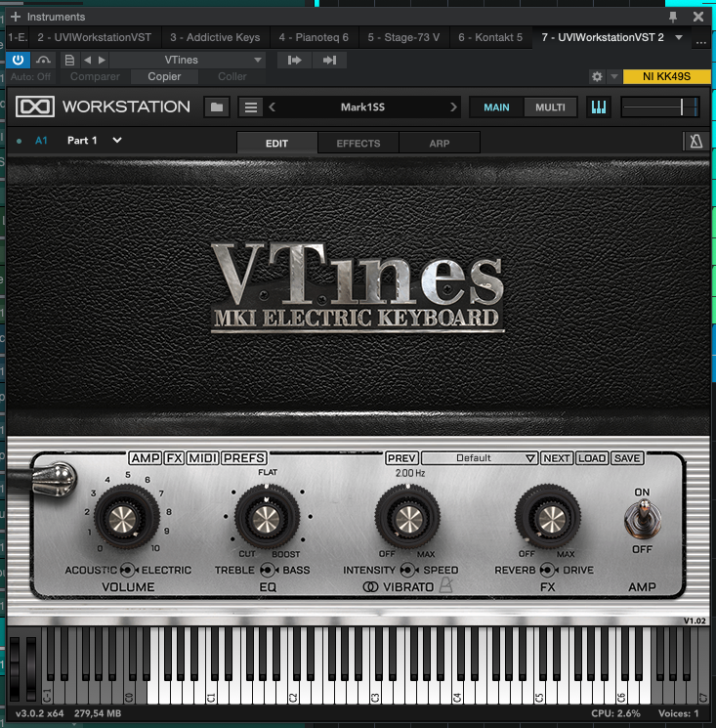Viewport: 716px width, 728px height.
Task: Click the Mark1SS preset name field
Action: click(x=362, y=107)
